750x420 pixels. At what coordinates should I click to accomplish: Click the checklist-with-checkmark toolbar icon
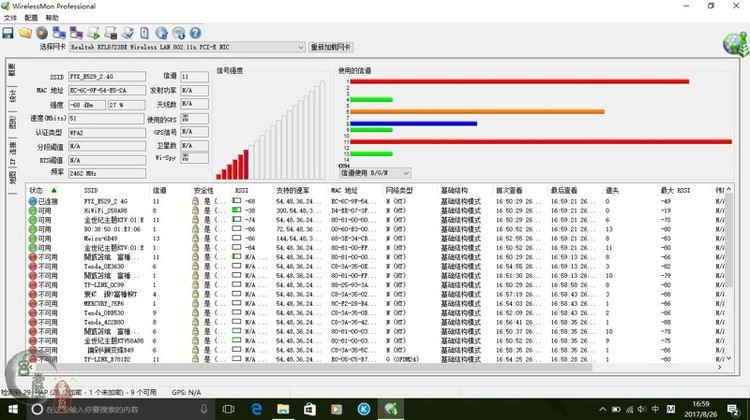point(127,33)
